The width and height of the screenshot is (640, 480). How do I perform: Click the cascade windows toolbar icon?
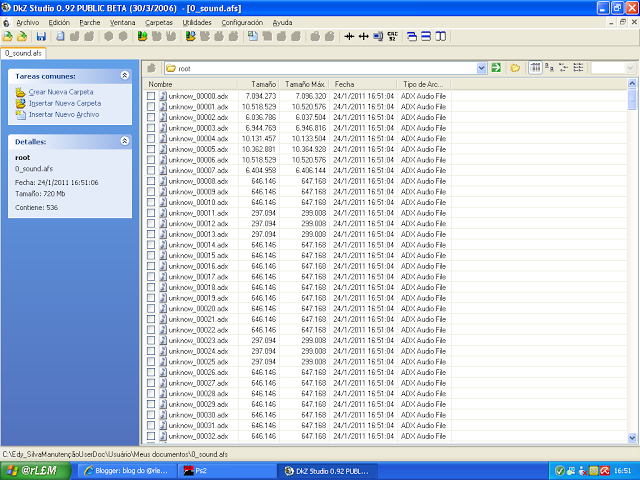(x=412, y=36)
